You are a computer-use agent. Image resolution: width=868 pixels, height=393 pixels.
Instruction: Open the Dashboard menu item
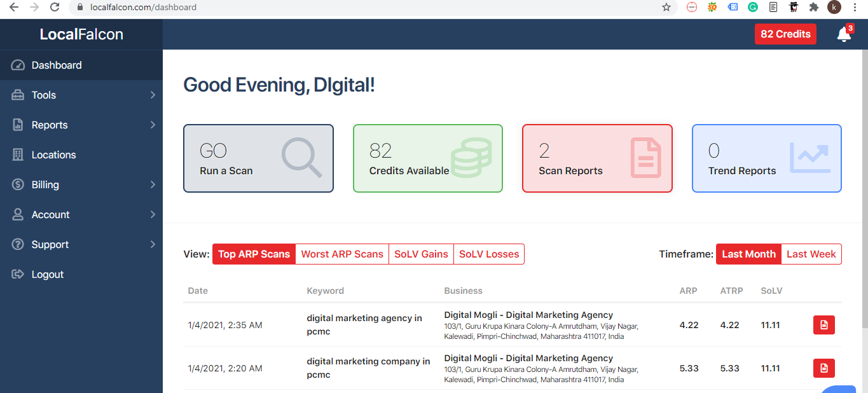pyautogui.click(x=57, y=65)
